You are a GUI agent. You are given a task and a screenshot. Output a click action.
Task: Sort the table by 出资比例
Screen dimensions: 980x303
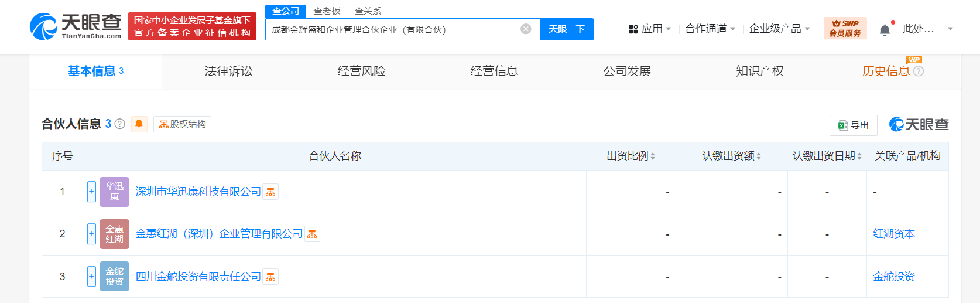[x=631, y=156]
